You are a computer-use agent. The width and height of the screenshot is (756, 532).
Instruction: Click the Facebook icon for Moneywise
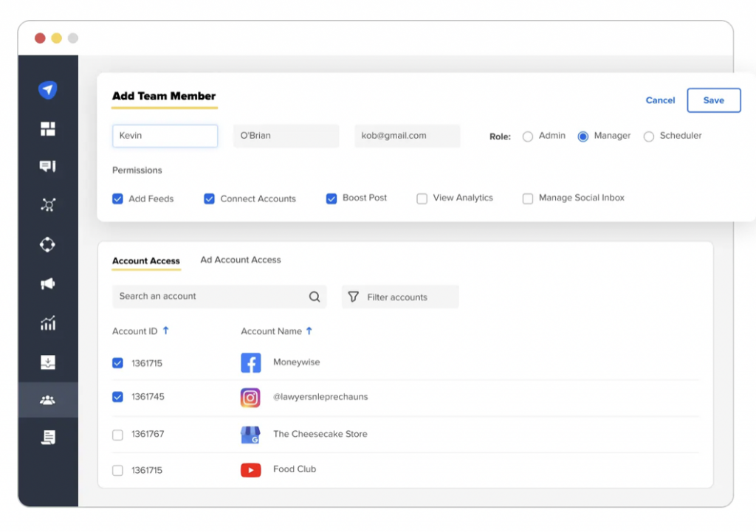click(x=251, y=362)
